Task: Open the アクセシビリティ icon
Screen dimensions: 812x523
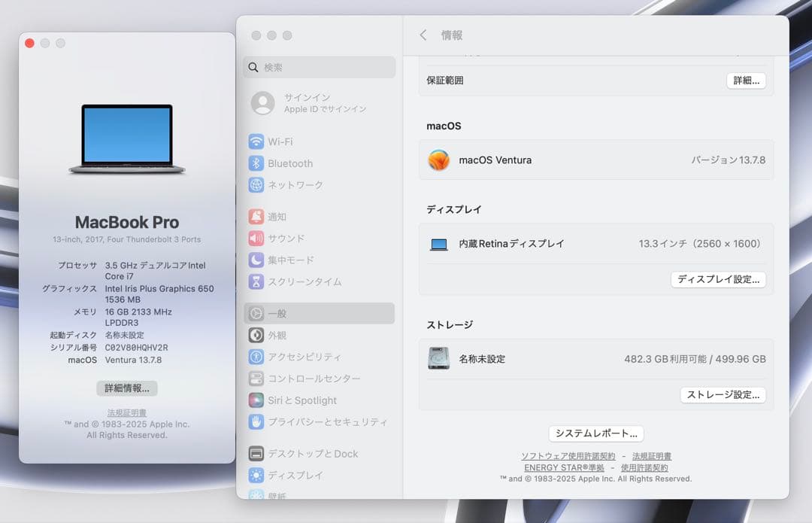Action: 256,357
